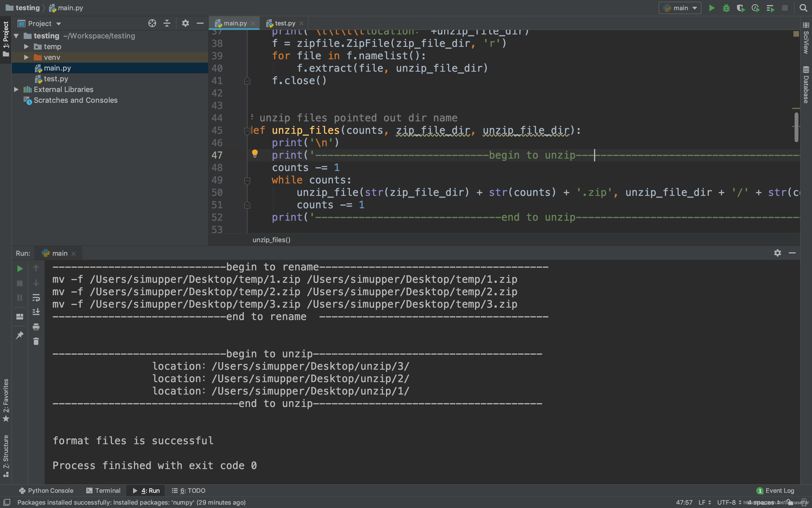Collapse the testing root folder

pos(16,36)
